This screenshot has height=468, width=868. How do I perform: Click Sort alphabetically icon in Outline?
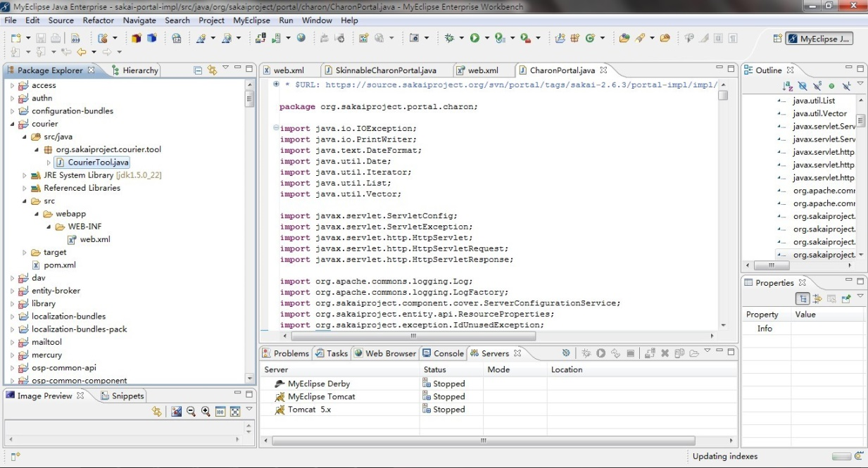788,86
